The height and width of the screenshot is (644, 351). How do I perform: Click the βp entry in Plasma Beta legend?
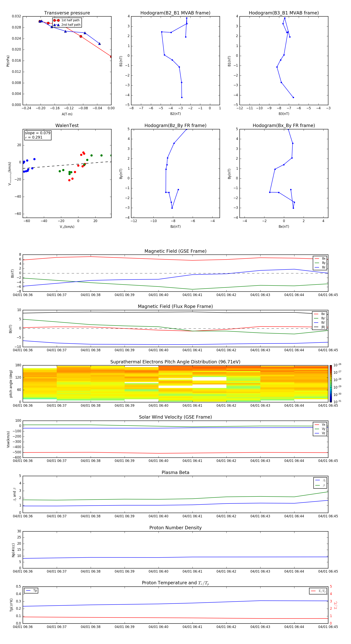click(320, 480)
